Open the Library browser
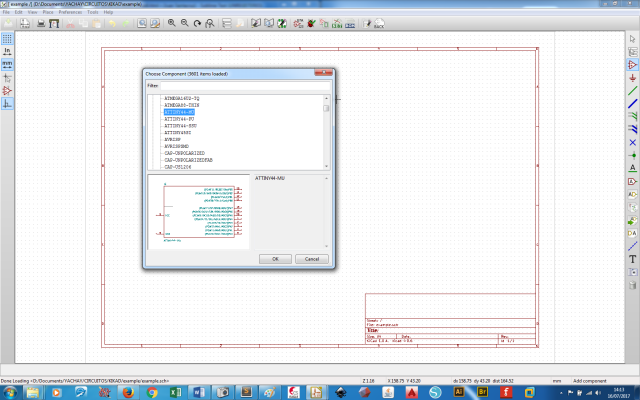 [x=269, y=23]
